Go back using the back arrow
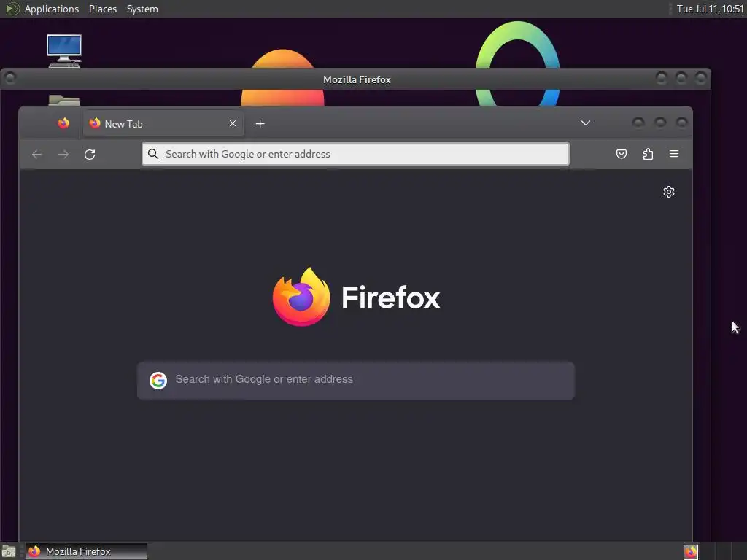747x560 pixels. (x=37, y=155)
